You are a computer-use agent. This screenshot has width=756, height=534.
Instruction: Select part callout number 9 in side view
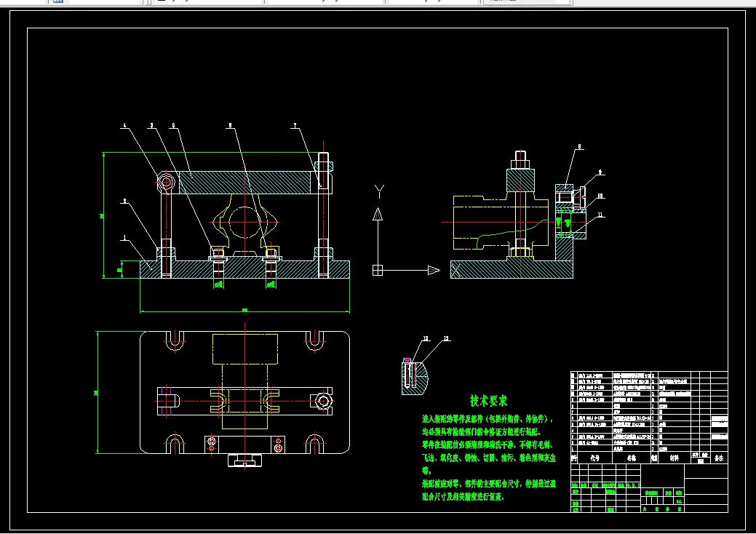tap(600, 172)
